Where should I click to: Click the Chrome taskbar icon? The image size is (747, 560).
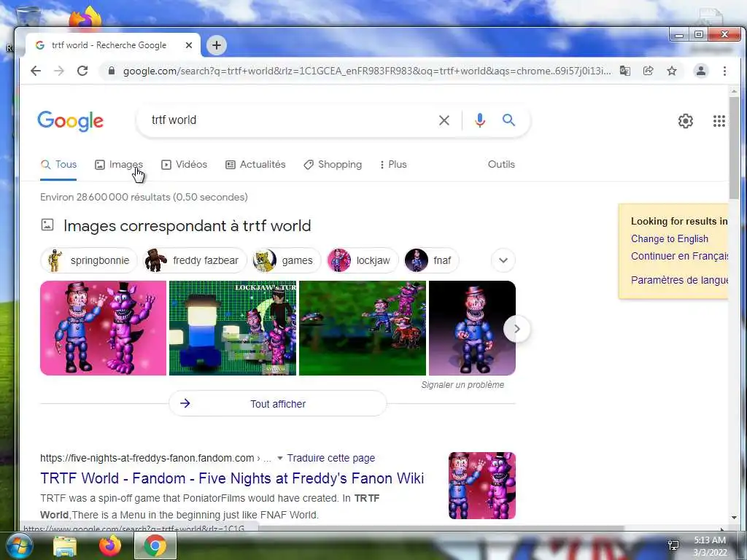pos(155,545)
